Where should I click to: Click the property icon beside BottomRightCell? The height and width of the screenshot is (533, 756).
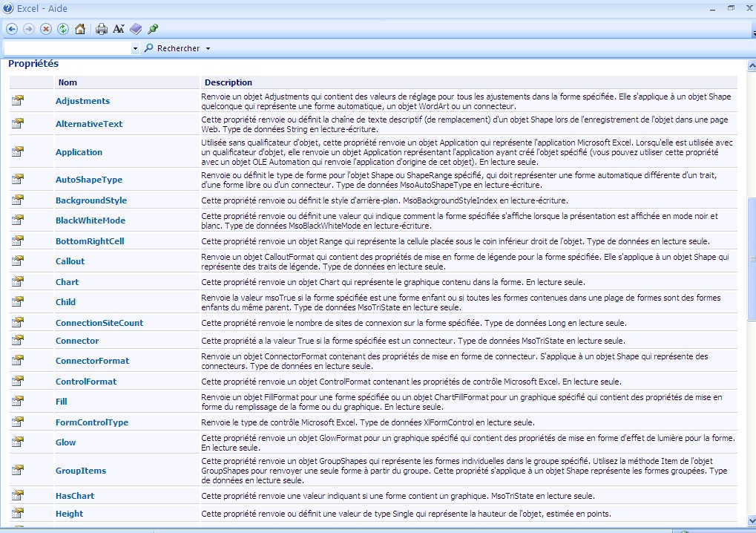point(18,241)
